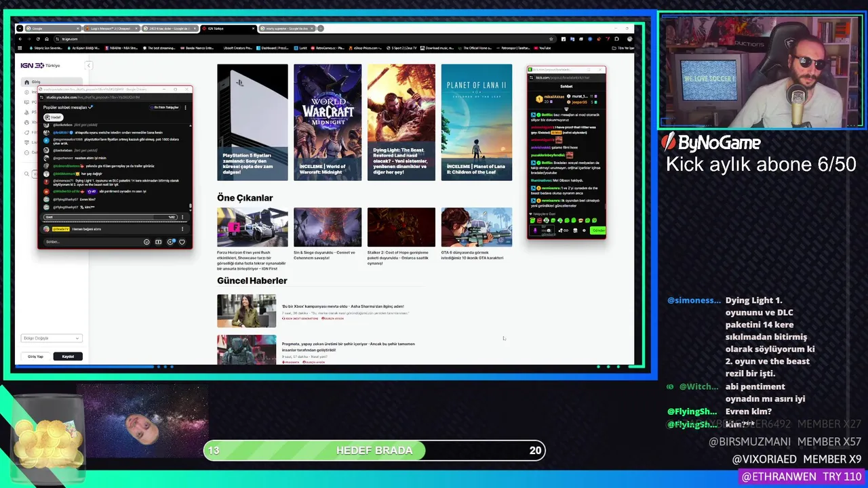Viewport: 868px width, 488px height.
Task: Click the Asha Sharma news thumbnail
Action: 246,311
